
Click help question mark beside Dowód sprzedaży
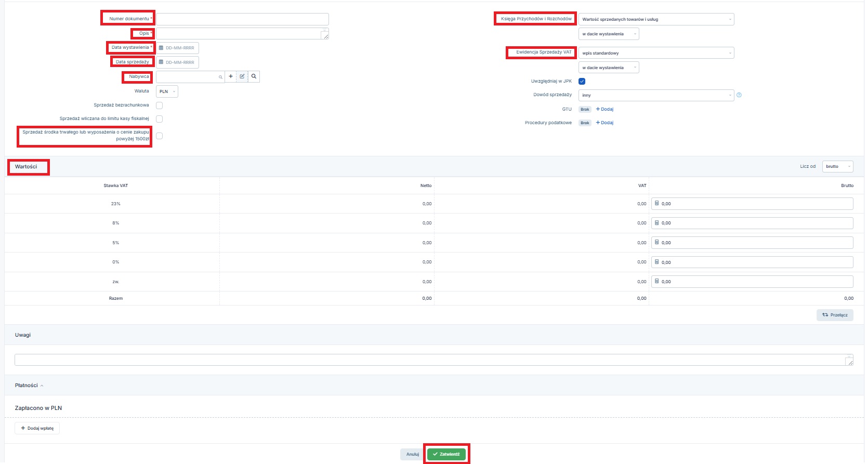click(x=739, y=95)
